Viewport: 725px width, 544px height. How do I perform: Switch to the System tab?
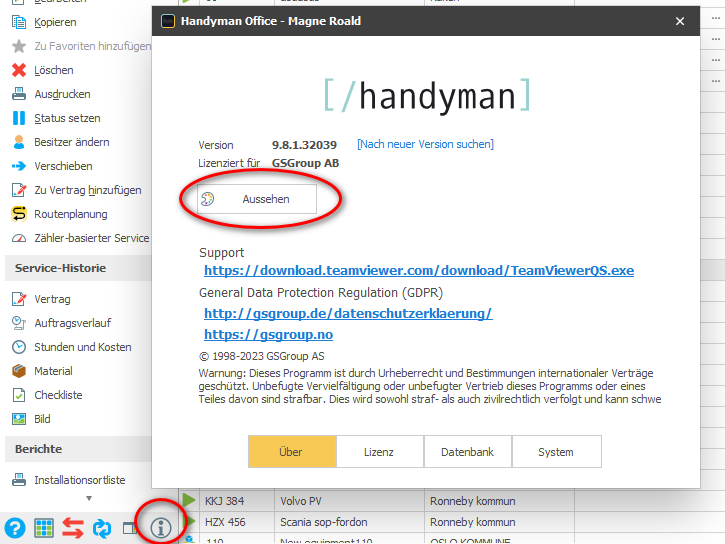pos(557,452)
